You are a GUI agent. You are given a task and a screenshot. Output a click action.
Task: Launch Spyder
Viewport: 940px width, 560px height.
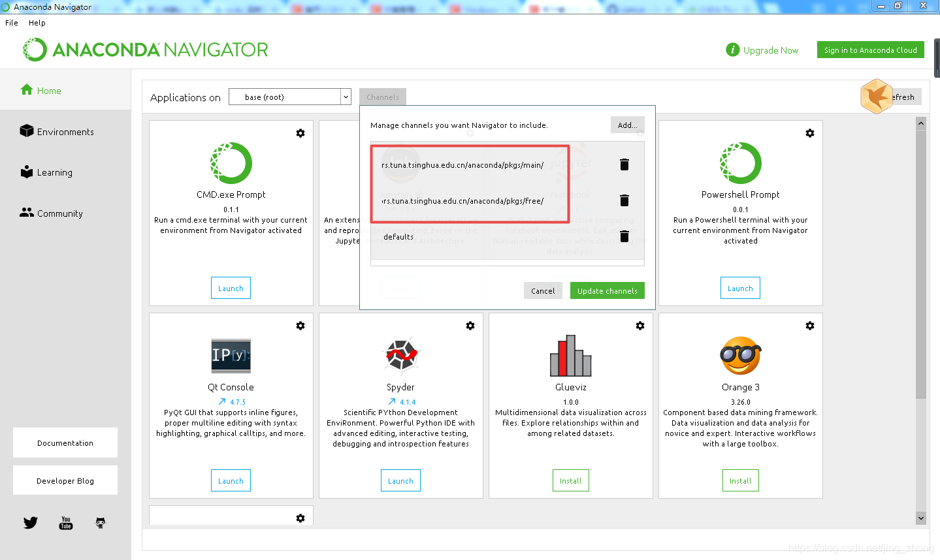pyautogui.click(x=400, y=481)
